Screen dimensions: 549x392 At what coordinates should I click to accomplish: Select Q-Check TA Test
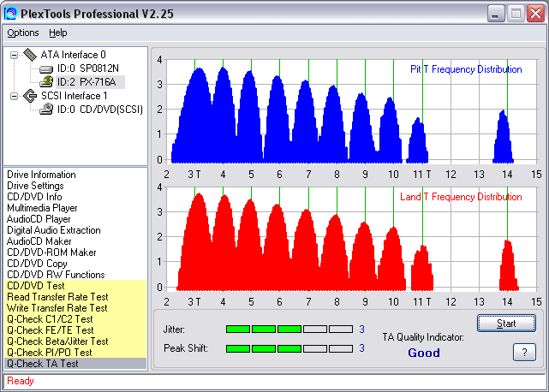[x=75, y=364]
